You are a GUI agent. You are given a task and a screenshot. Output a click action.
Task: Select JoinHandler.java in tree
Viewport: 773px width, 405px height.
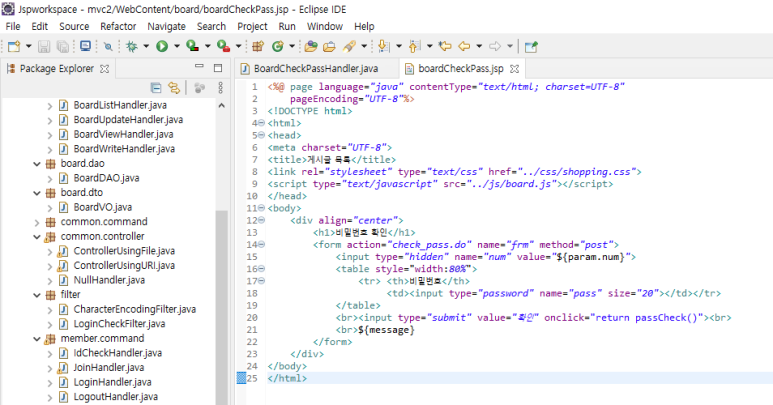108,368
